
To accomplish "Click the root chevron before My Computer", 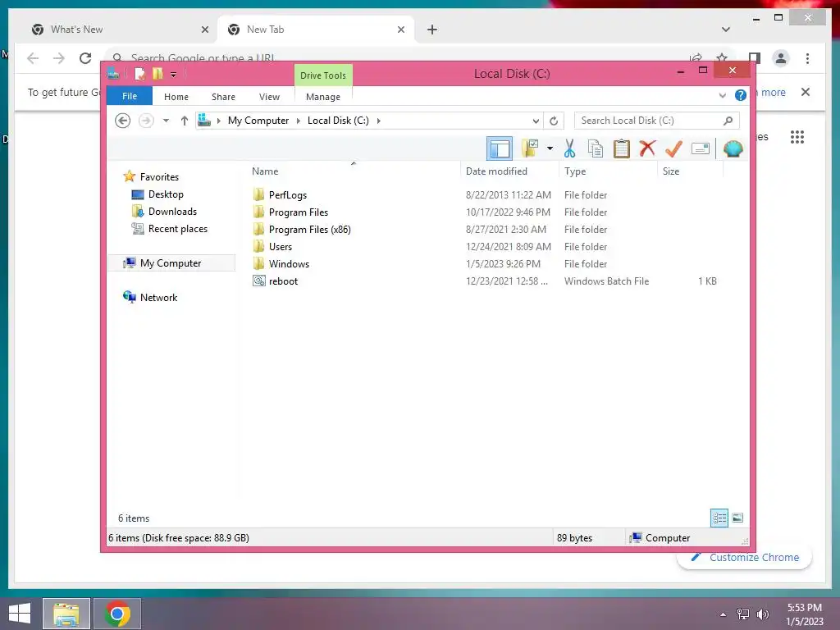I will (x=218, y=121).
